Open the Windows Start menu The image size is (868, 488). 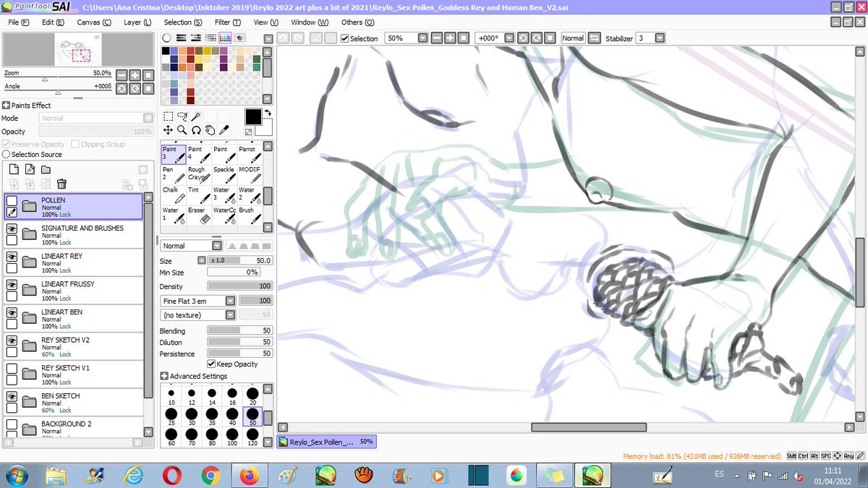(16, 475)
